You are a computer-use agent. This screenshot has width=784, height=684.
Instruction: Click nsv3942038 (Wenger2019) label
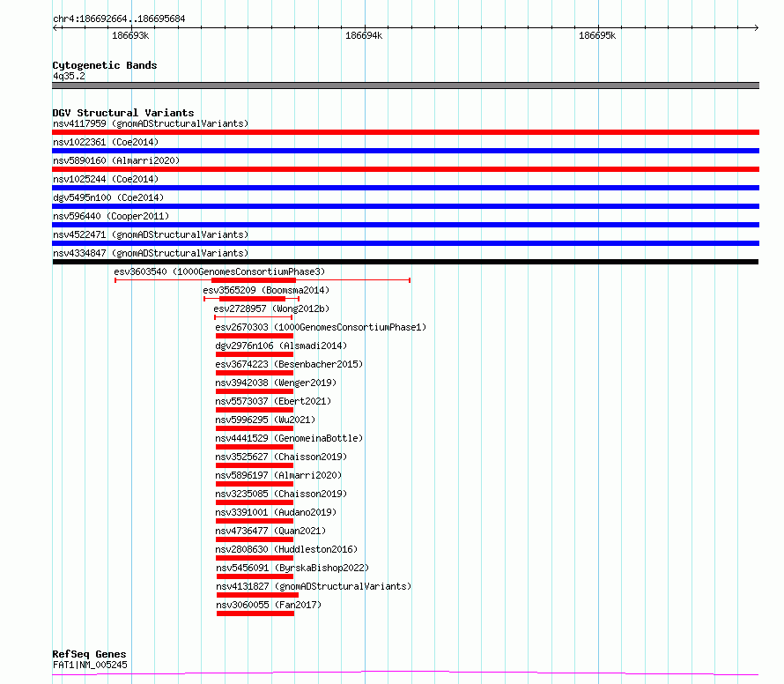tap(276, 383)
